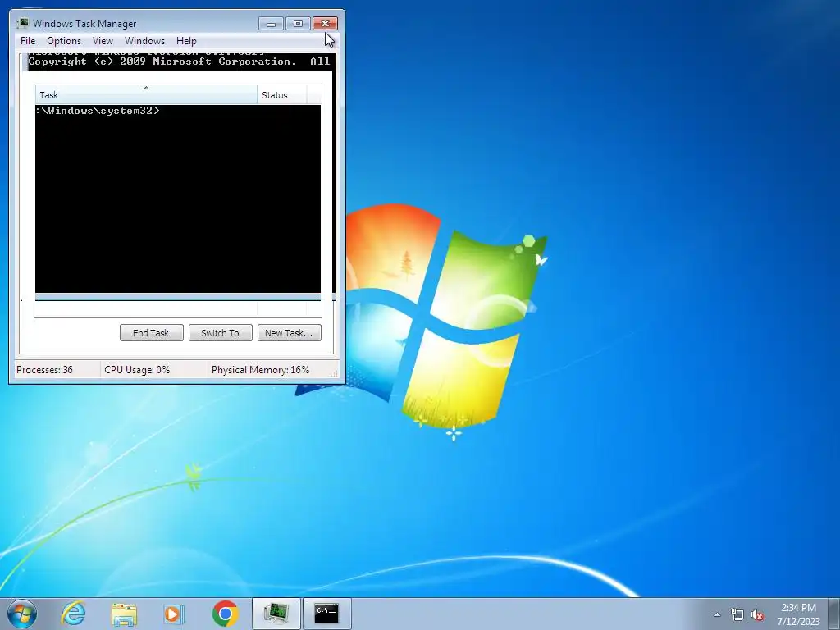Screen dimensions: 840x630
Task: Click the Physical Memory: 16% status text
Action: (x=260, y=370)
